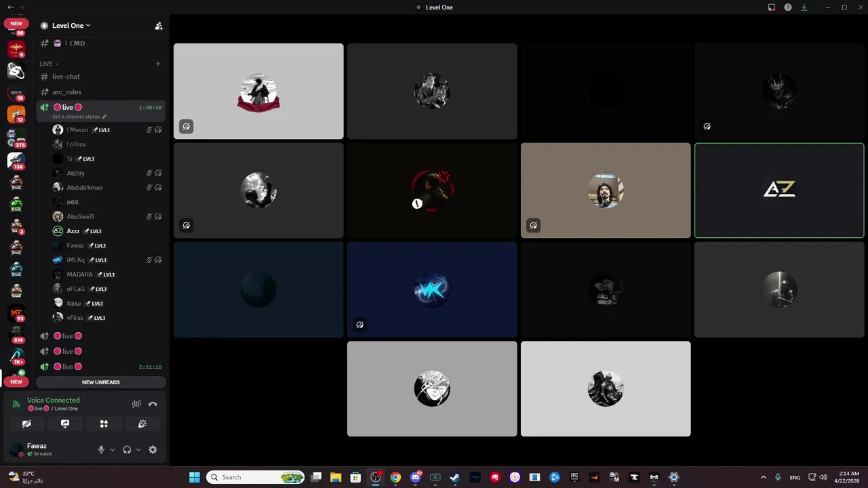868x488 pixels.
Task: Open server with 136 unread badge
Action: pos(16,160)
